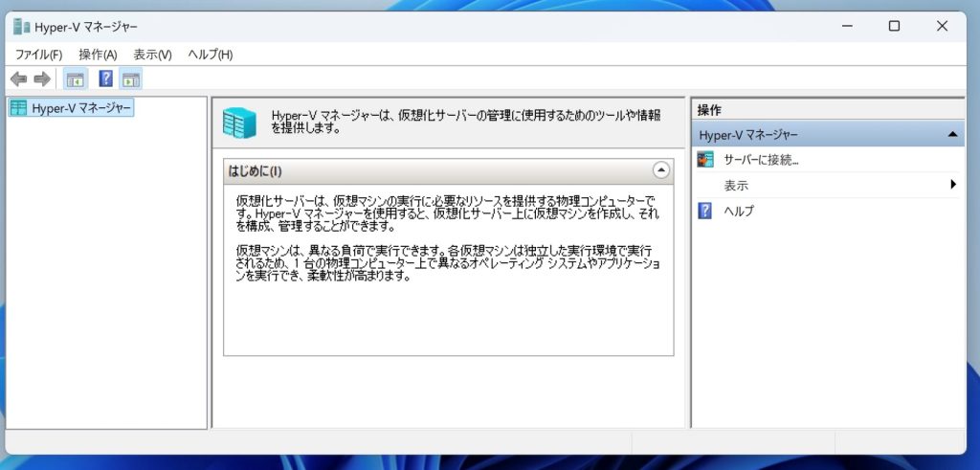
Task: Click the blue Help toolbar icon
Action: tap(106, 78)
